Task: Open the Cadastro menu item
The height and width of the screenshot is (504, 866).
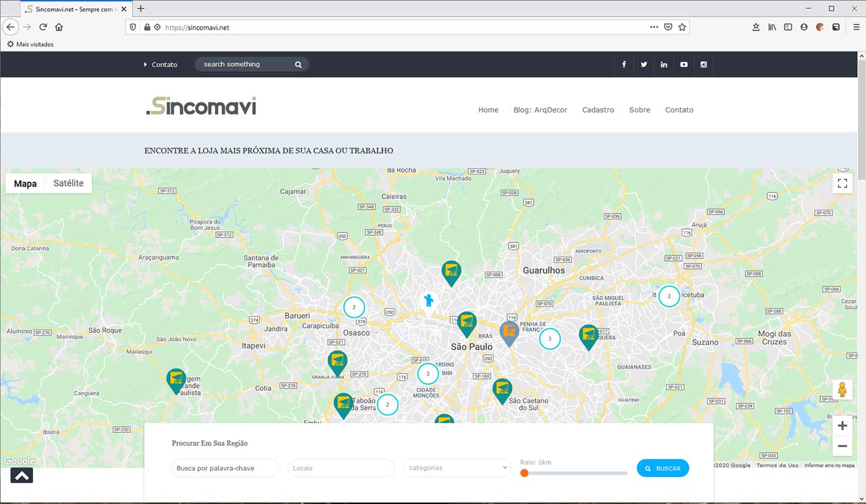Action: [x=598, y=110]
